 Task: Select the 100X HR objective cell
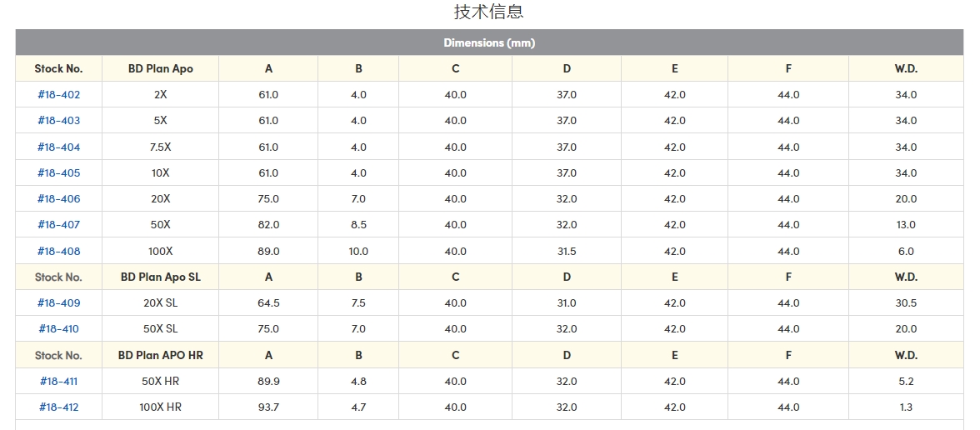(x=161, y=407)
